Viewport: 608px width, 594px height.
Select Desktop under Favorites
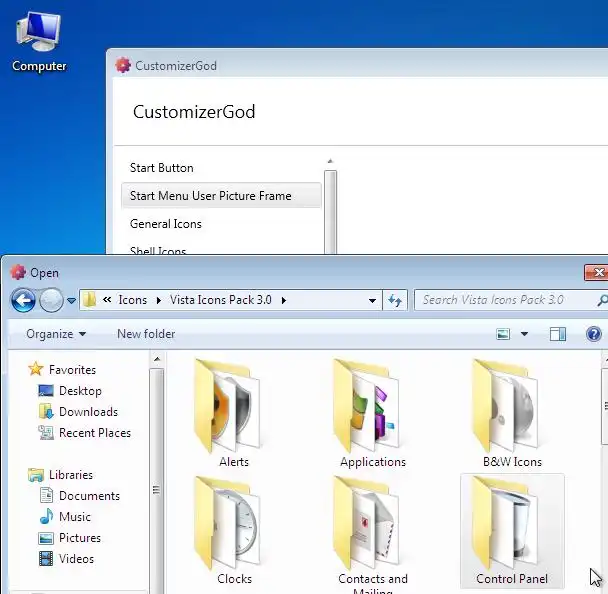click(x=80, y=390)
